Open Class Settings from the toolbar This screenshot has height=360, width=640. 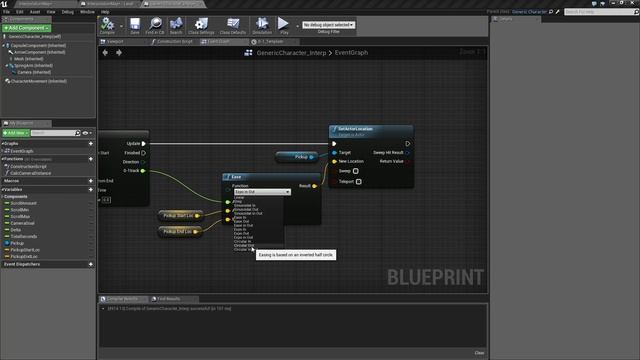point(201,24)
